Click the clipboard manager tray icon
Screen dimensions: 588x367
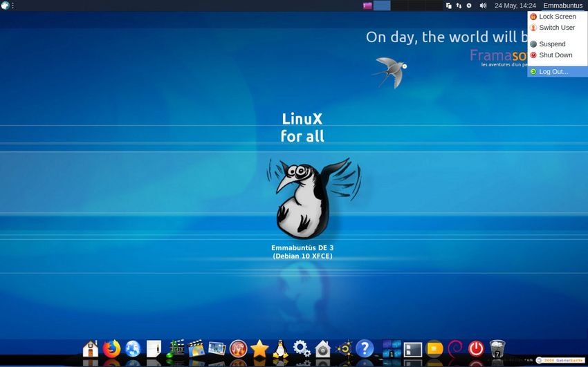click(x=448, y=6)
